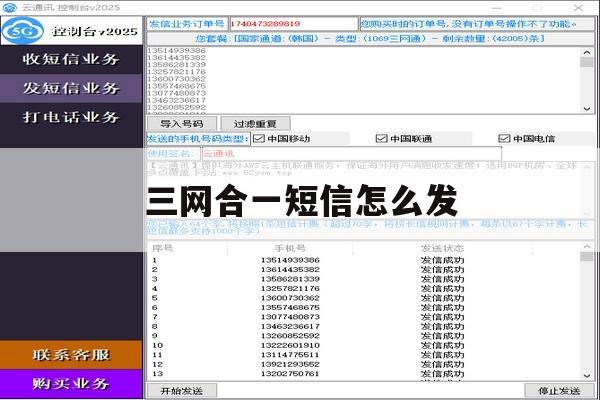Click the 5G cloud logo icon
The height and width of the screenshot is (400, 600).
click(23, 31)
